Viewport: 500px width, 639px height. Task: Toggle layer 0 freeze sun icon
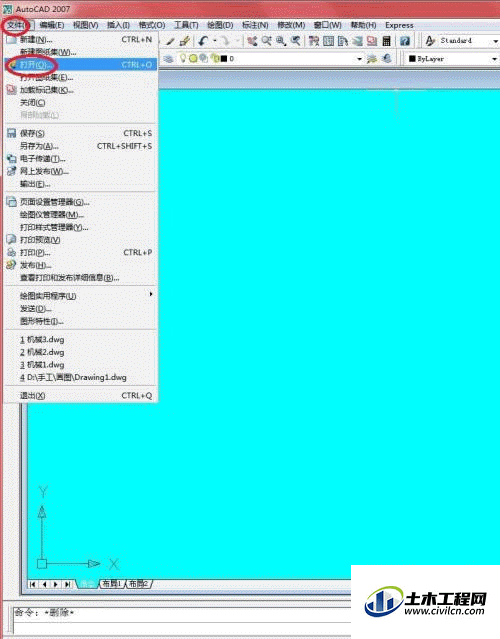193,59
